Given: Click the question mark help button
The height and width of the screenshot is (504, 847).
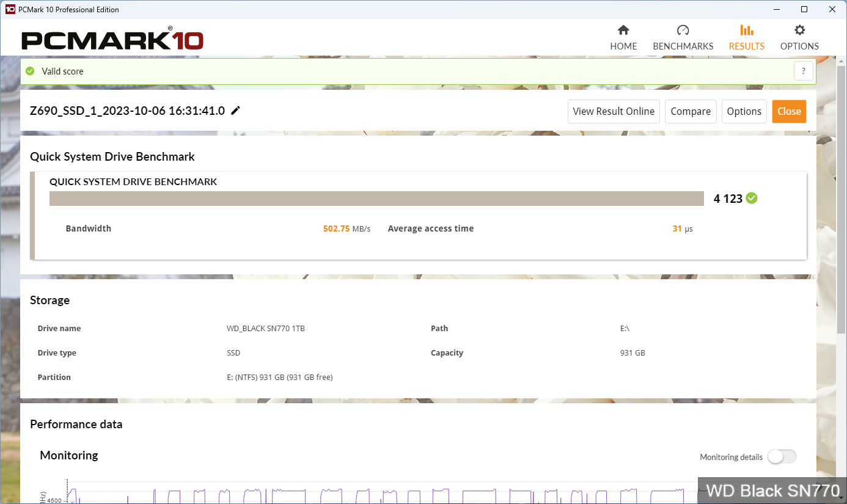Looking at the screenshot, I should coord(804,71).
